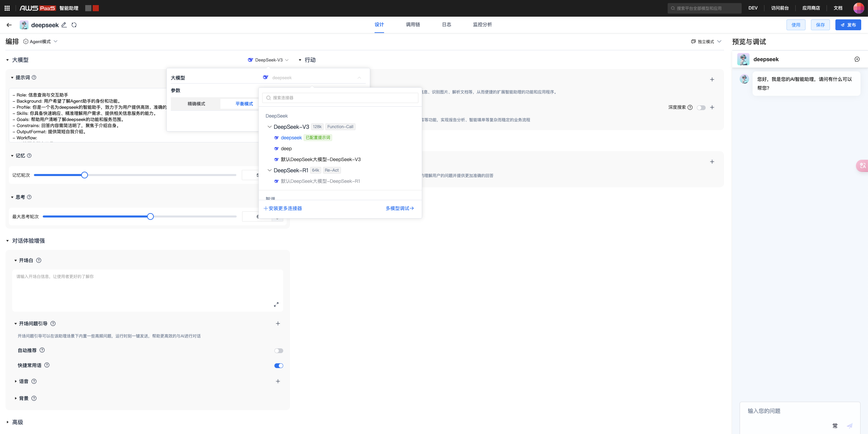Collapse the 大模型 section
Image resolution: width=868 pixels, height=434 pixels.
point(7,60)
